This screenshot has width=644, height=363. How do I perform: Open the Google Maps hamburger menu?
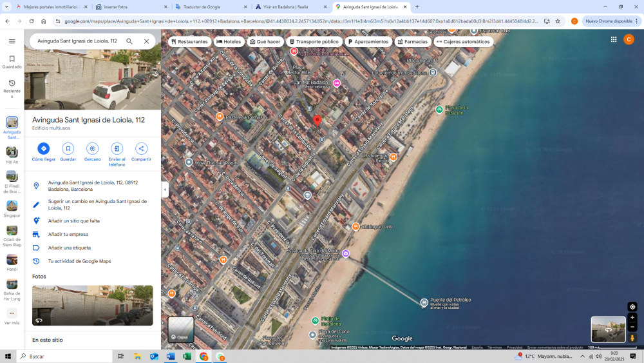12,41
